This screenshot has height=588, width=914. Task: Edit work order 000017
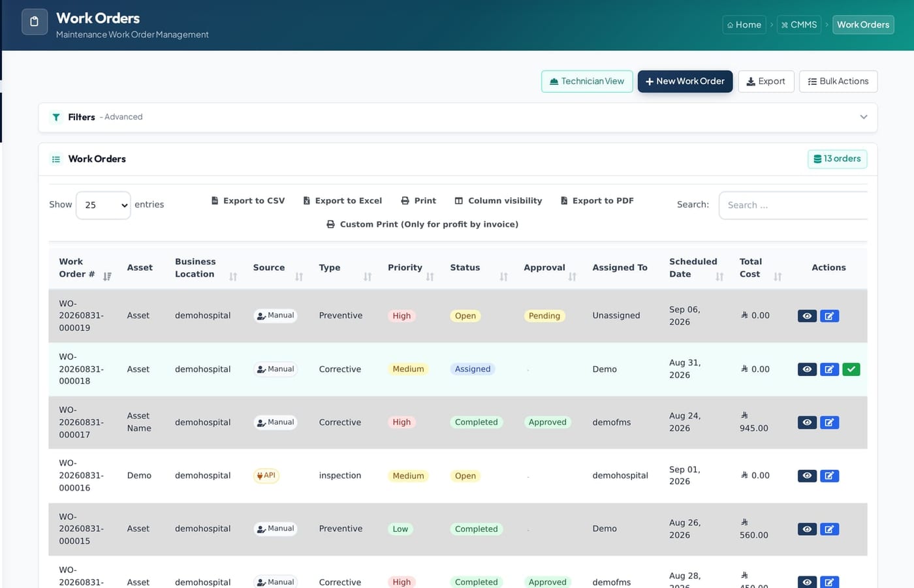(x=829, y=422)
